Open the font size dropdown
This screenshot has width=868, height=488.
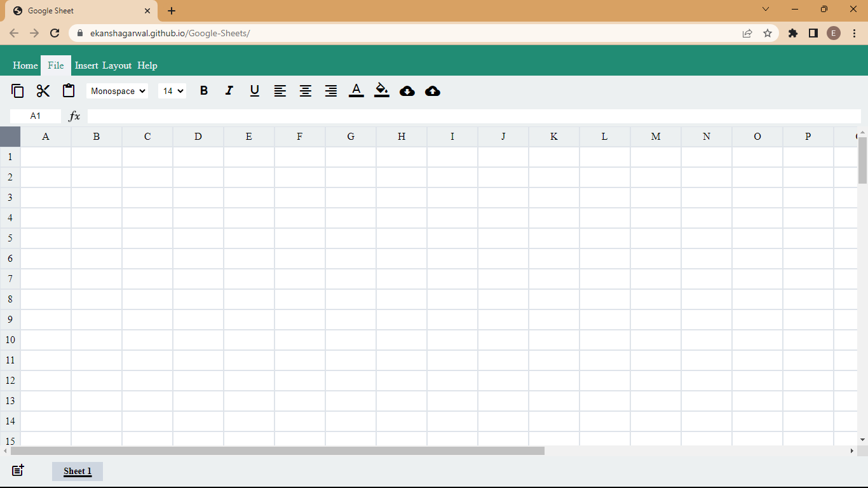click(x=172, y=91)
